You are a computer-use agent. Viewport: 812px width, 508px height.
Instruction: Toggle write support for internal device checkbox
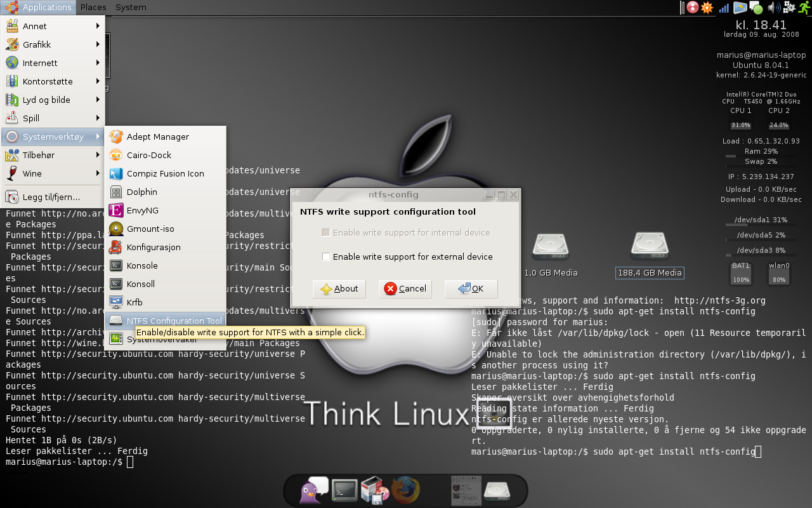coord(326,232)
